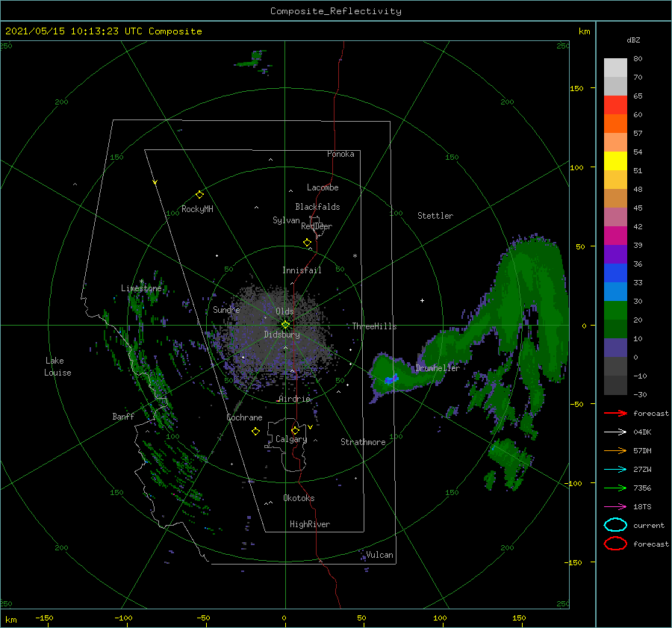This screenshot has height=628, width=672.
Task: Click the Innisfail label
Action: 302,270
